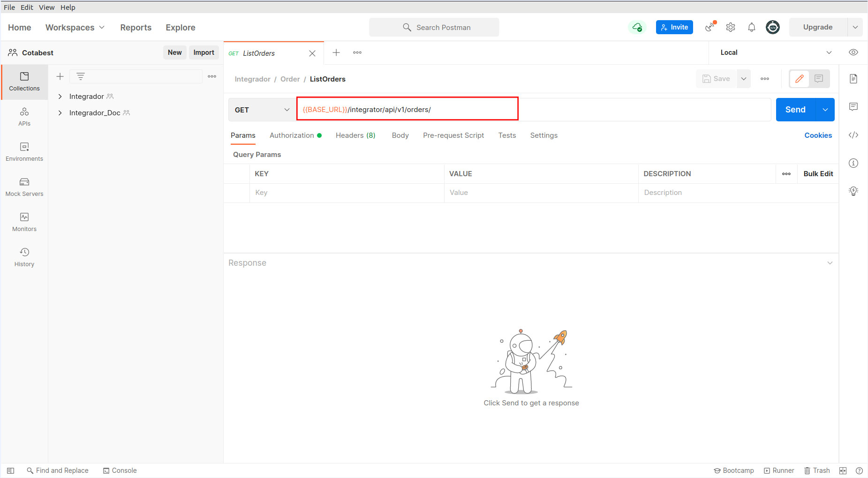Expand the Integrador collection
Screen dimensions: 868x478
coord(60,97)
